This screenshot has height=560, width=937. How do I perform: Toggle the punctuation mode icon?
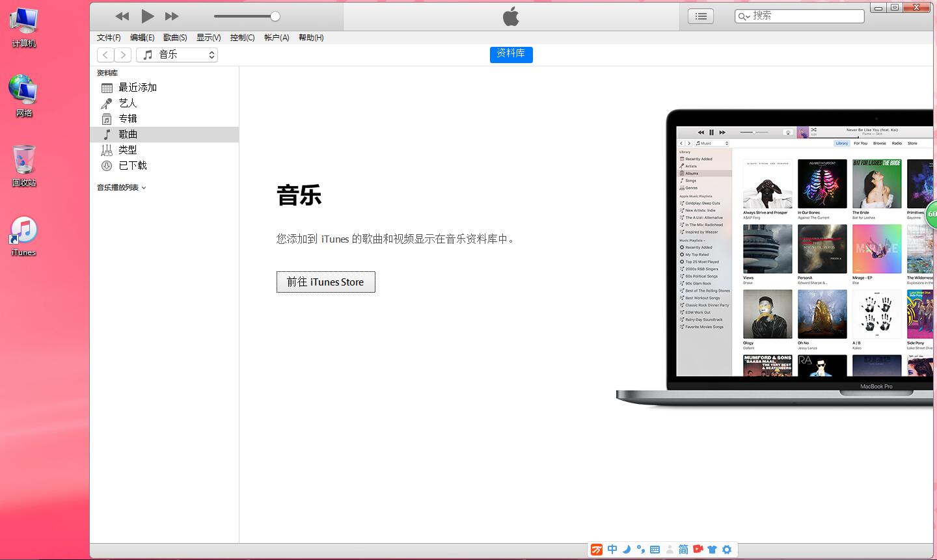(641, 550)
